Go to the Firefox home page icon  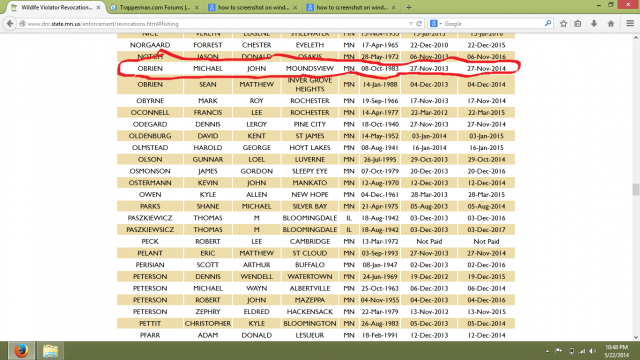click(611, 24)
